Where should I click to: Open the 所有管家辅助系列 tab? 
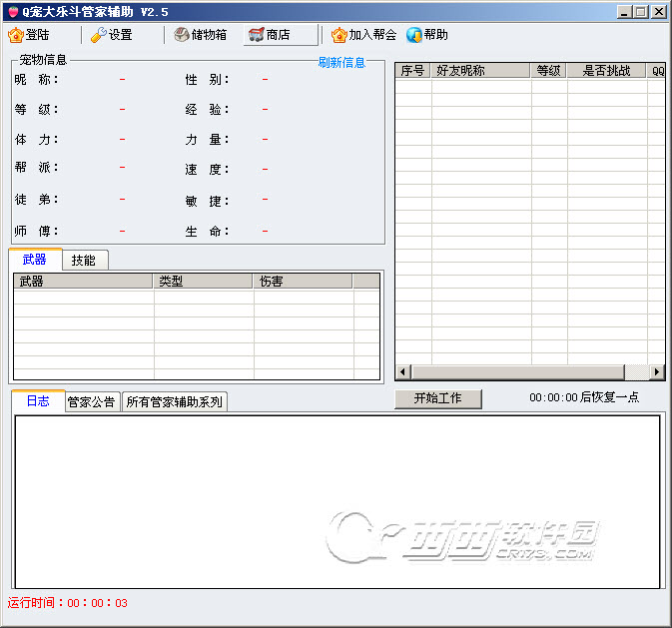coord(175,402)
